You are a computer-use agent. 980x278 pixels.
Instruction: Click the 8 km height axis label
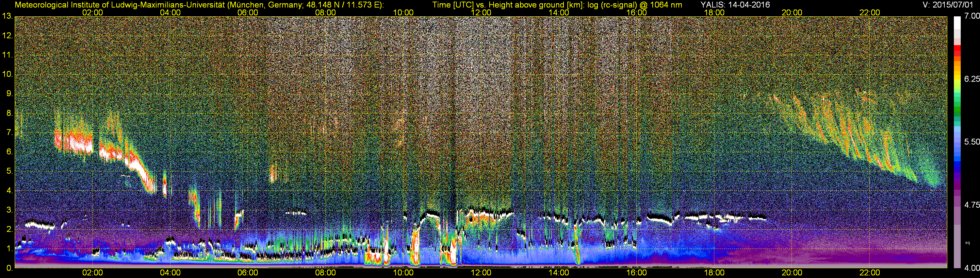pyautogui.click(x=9, y=113)
